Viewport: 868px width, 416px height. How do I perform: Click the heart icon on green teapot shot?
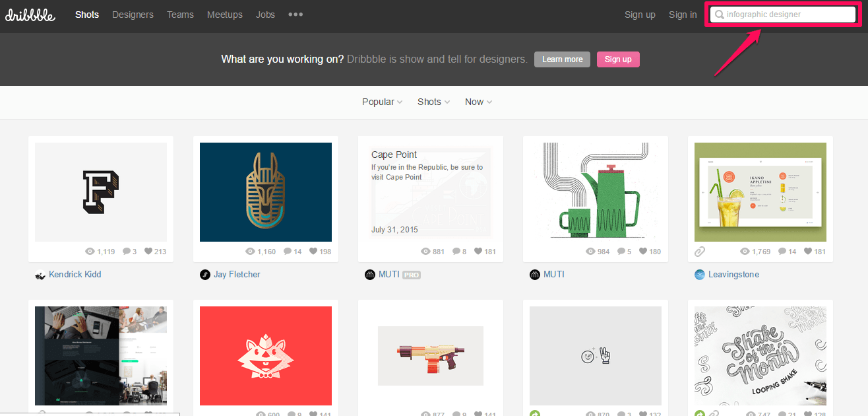643,252
